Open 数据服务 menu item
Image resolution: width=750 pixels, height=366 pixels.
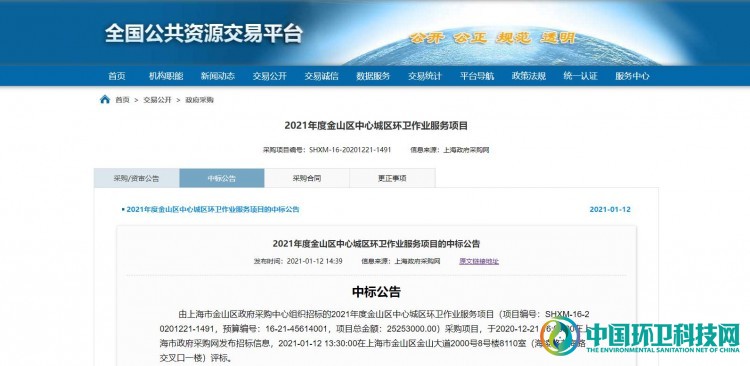(373, 76)
